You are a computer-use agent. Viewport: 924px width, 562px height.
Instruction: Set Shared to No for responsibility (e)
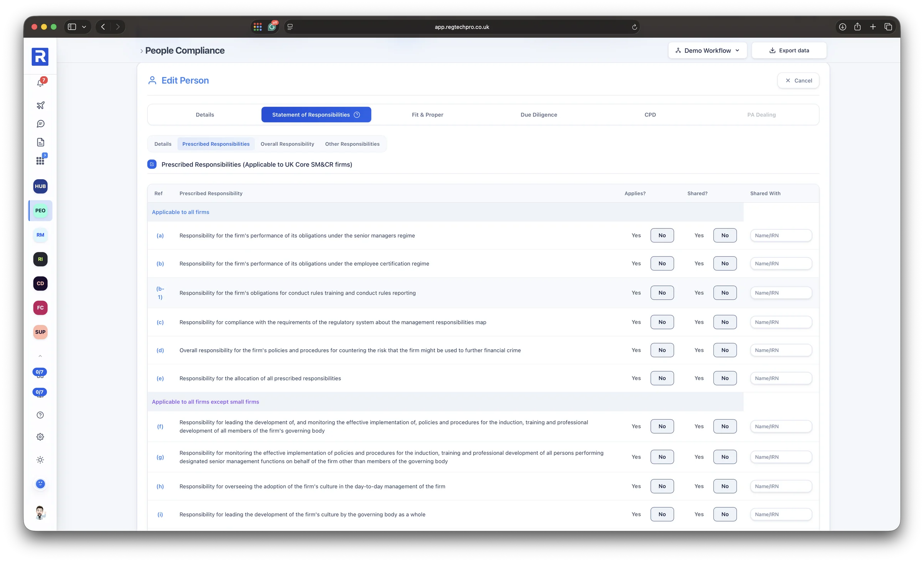point(725,379)
